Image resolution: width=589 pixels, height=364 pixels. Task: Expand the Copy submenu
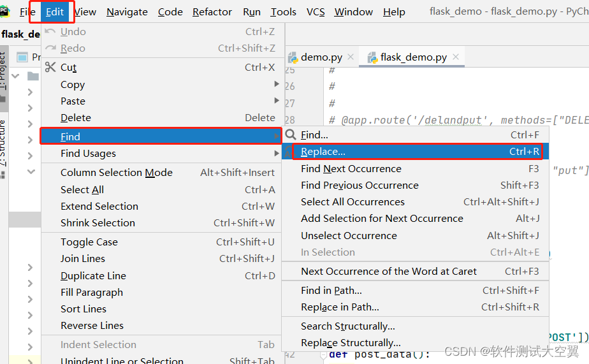pos(161,85)
